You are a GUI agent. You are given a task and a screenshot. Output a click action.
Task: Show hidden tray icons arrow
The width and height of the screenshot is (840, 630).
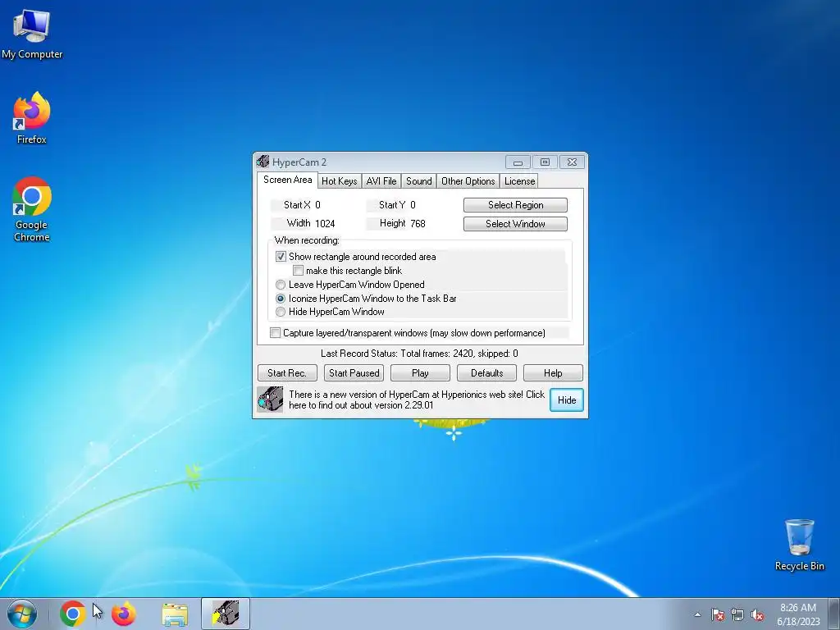697,614
